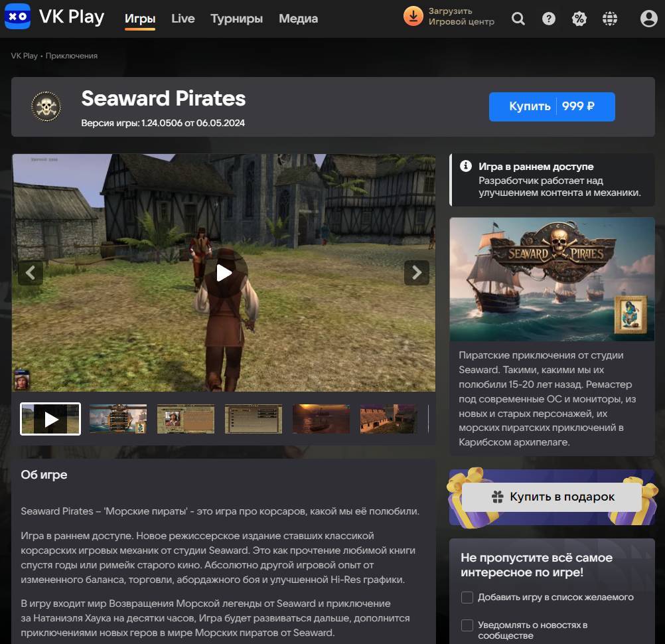Select the sunset ship screenshot thumbnail
665x644 pixels.
[x=321, y=419]
